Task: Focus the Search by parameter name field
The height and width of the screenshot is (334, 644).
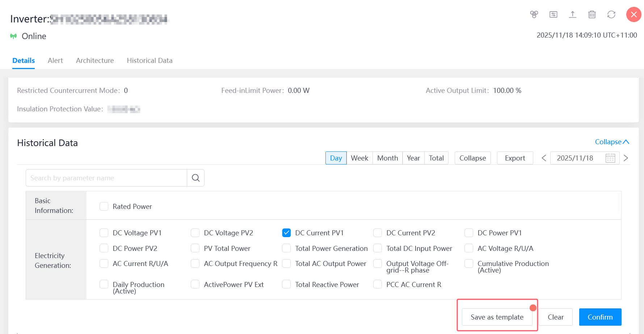Action: pyautogui.click(x=106, y=178)
